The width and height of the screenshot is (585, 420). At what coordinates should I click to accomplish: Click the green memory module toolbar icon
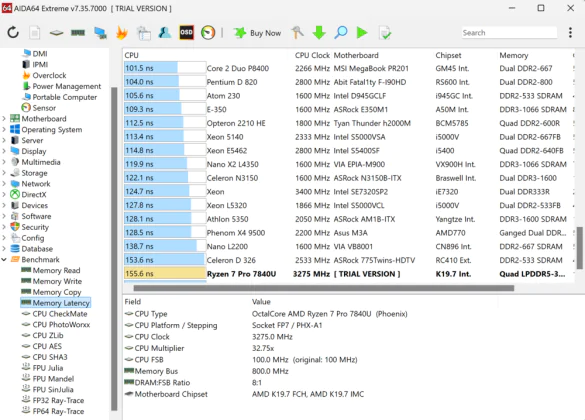pos(78,33)
